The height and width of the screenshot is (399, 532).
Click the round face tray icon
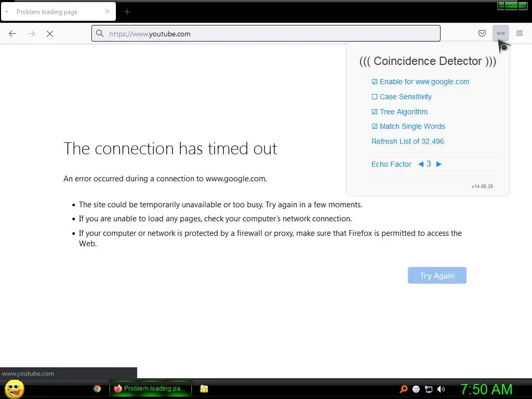pyautogui.click(x=416, y=389)
